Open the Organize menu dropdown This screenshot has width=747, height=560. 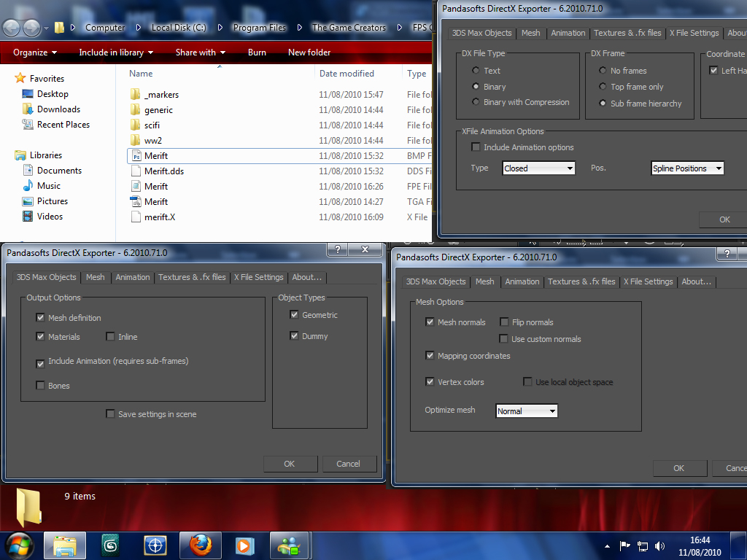(x=35, y=52)
